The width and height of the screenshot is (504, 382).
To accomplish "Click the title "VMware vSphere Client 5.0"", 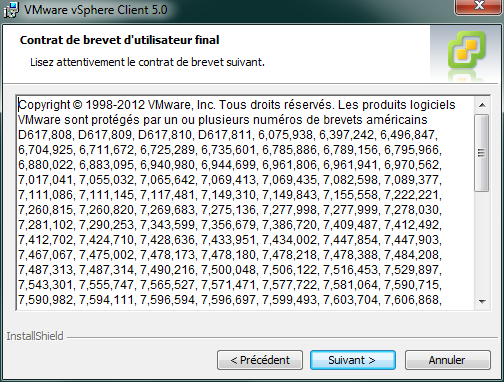I will tap(96, 10).
